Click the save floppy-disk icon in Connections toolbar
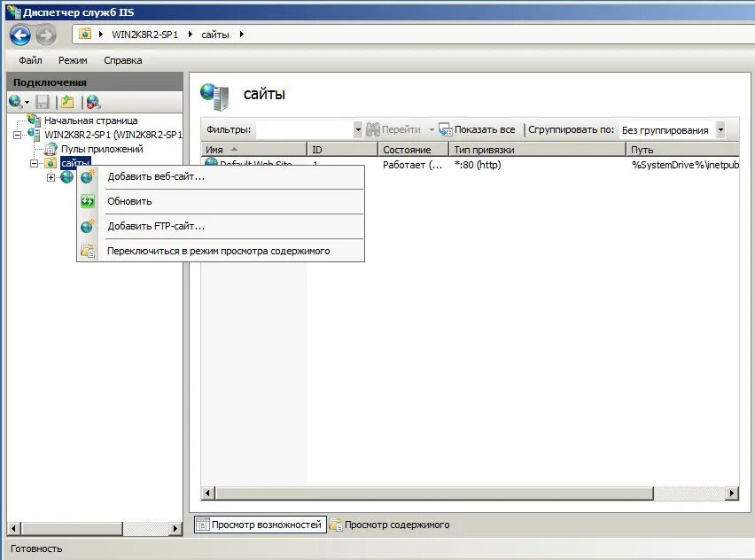 coord(43,102)
